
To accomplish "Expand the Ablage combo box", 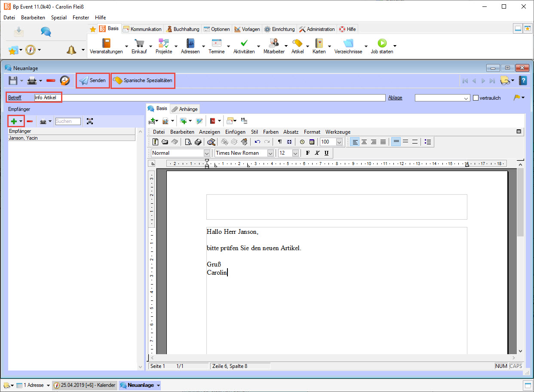I will pyautogui.click(x=467, y=98).
